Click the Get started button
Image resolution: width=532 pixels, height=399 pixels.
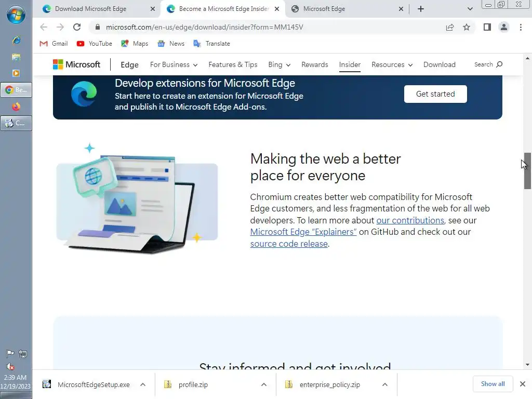(435, 94)
